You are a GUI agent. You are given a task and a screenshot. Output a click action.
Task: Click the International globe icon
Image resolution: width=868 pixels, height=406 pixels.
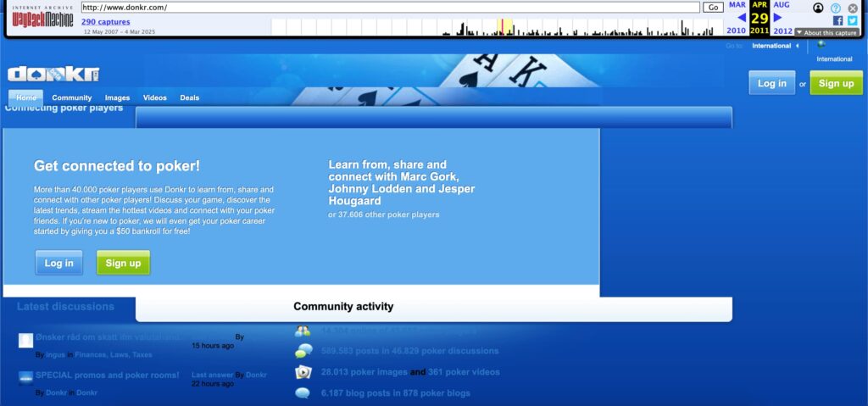(821, 46)
